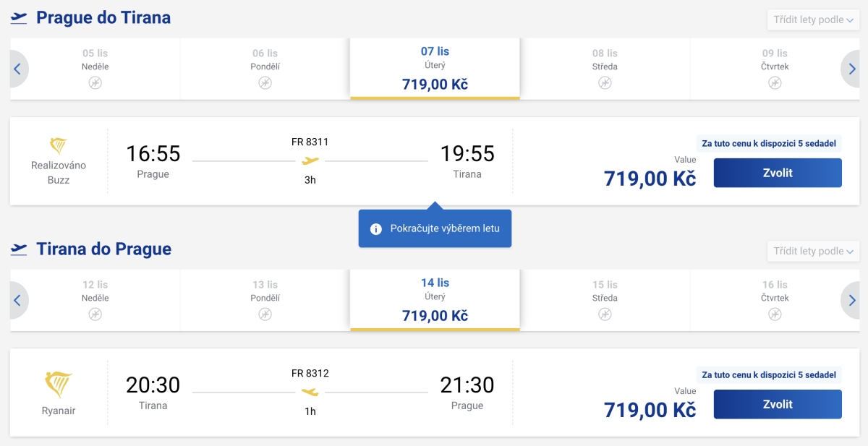Click the no-flight icon under 13 lis Pondělí
This screenshot has height=446, width=868.
[x=265, y=314]
